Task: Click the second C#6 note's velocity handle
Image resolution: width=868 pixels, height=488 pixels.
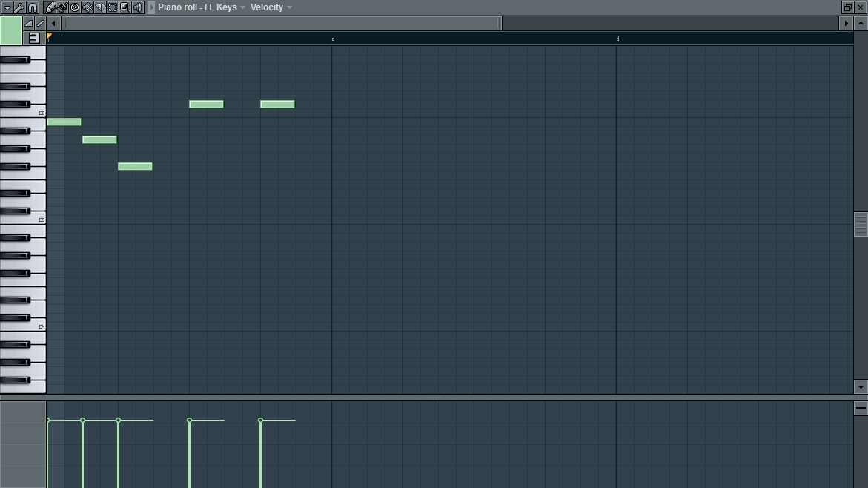Action: click(260, 421)
